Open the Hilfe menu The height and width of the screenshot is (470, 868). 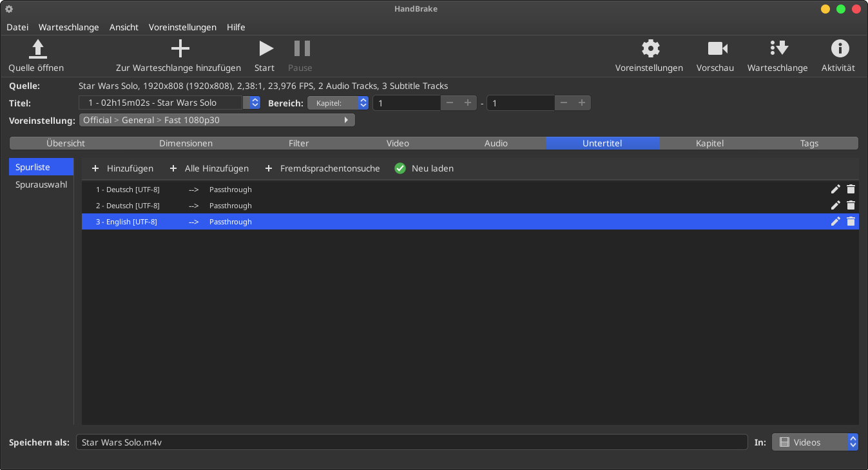pyautogui.click(x=236, y=27)
